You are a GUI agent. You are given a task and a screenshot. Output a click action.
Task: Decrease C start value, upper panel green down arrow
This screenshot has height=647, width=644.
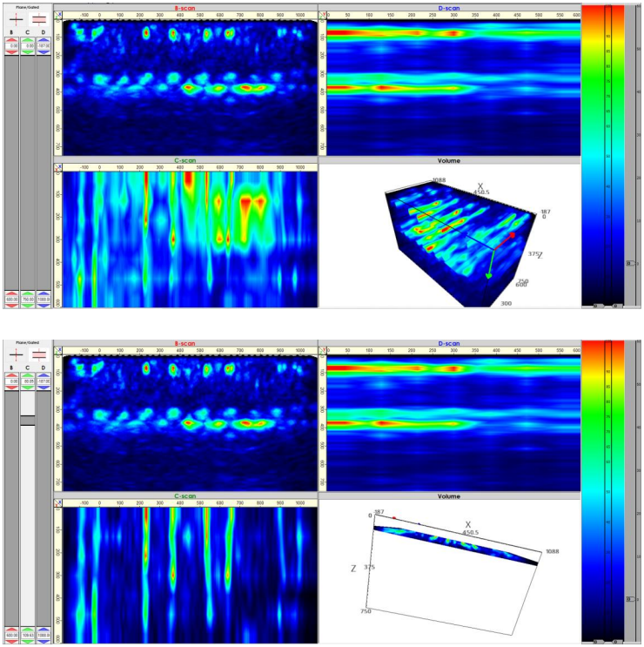coord(28,52)
